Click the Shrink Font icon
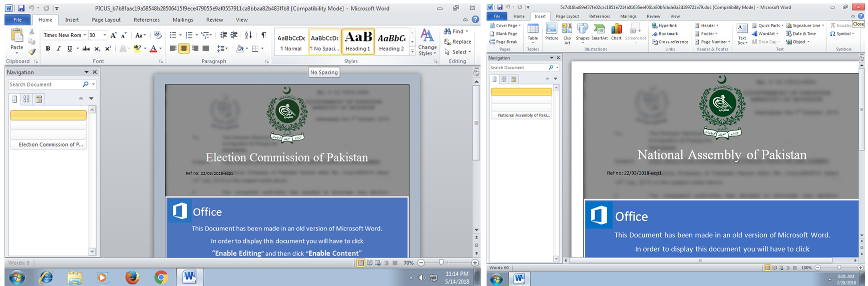 (124, 35)
